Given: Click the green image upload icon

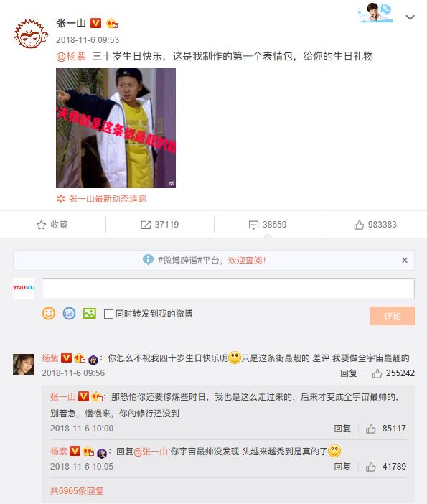Looking at the screenshot, I should coord(89,314).
